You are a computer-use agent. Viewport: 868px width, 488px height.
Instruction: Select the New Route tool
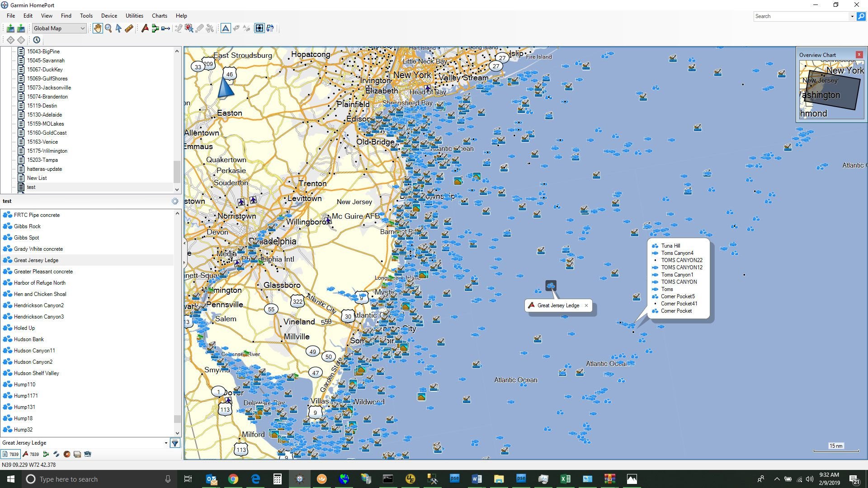(x=155, y=28)
